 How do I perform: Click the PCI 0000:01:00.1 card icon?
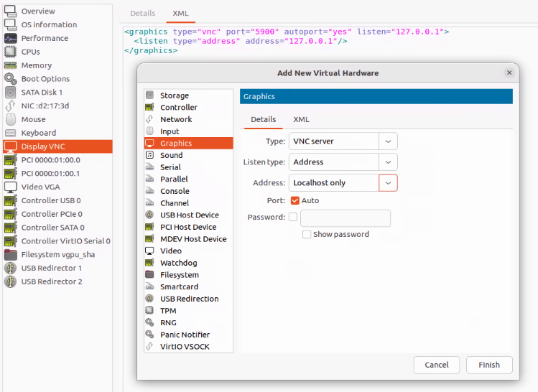tap(10, 174)
